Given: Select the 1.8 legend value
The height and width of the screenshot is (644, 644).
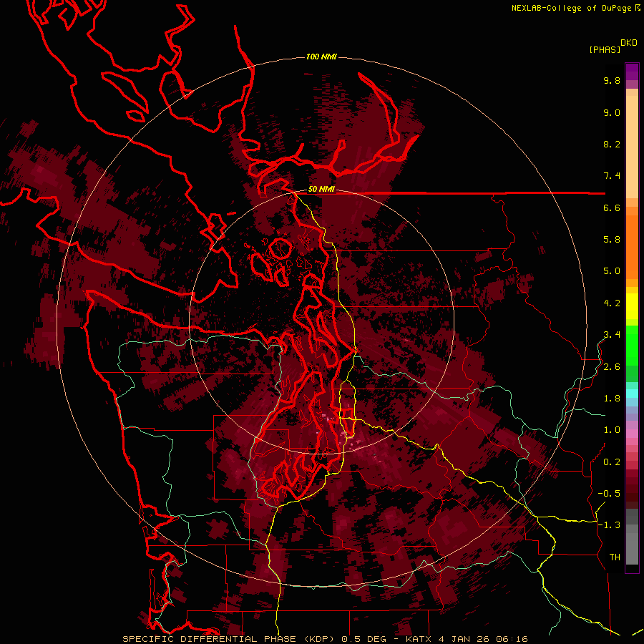Looking at the screenshot, I should pyautogui.click(x=612, y=399).
